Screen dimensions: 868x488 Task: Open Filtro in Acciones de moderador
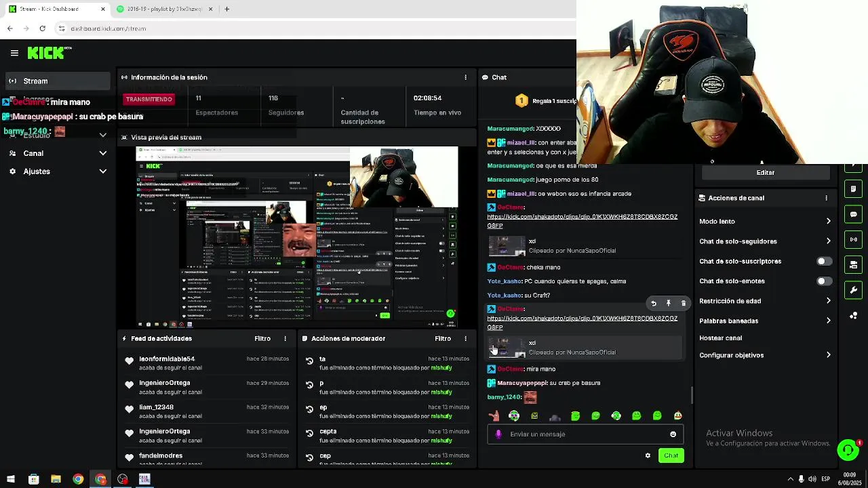443,338
